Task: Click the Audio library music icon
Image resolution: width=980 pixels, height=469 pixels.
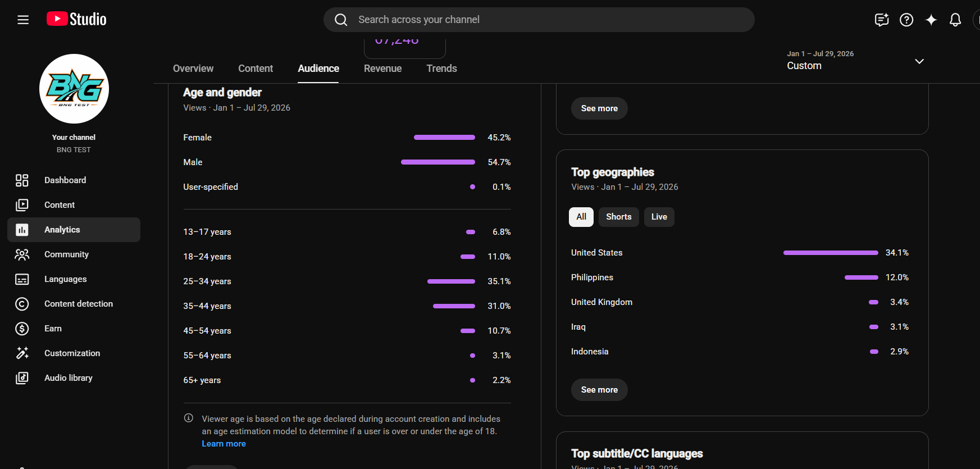Action: (x=22, y=378)
